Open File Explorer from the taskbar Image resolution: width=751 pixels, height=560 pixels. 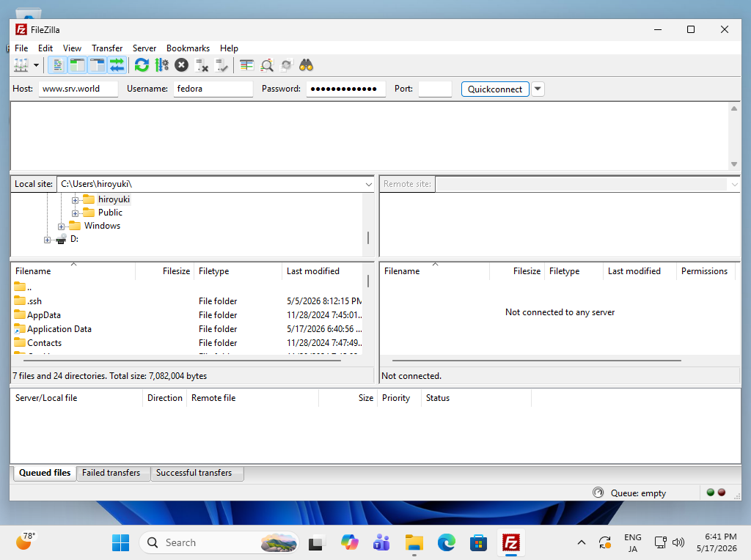click(x=414, y=542)
